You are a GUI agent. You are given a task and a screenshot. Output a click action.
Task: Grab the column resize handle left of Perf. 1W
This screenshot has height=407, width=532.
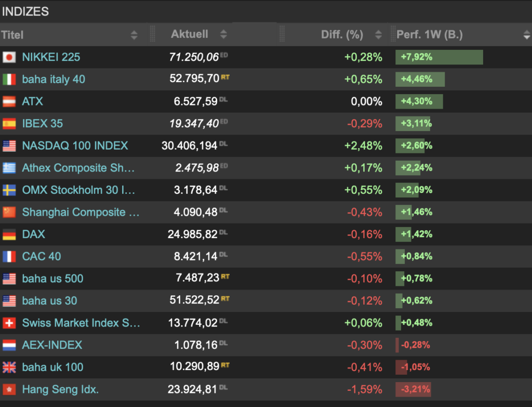393,34
